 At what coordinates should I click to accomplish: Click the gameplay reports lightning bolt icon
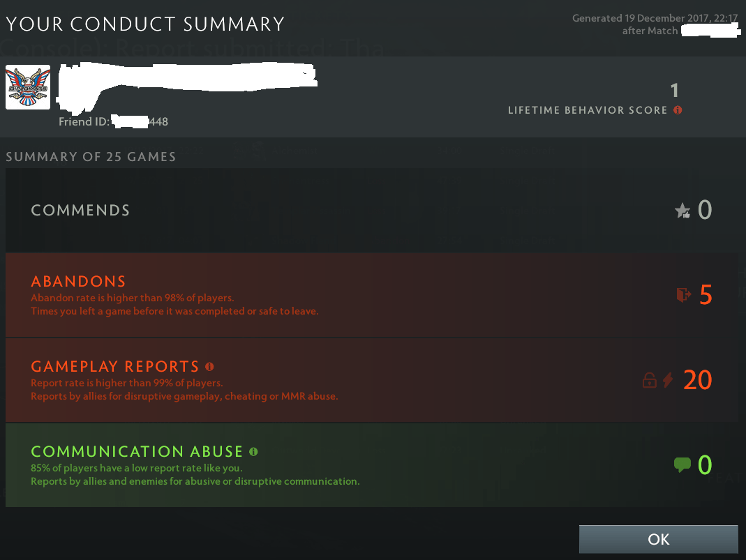668,380
